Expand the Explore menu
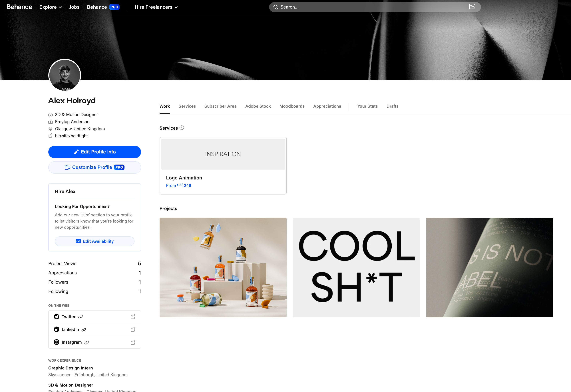This screenshot has width=571, height=392. click(x=50, y=7)
